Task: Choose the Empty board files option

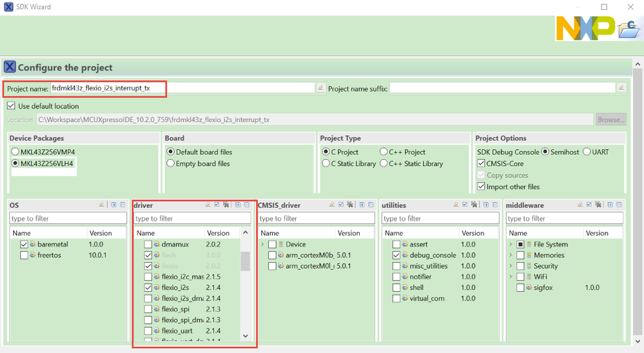Action: [x=170, y=163]
